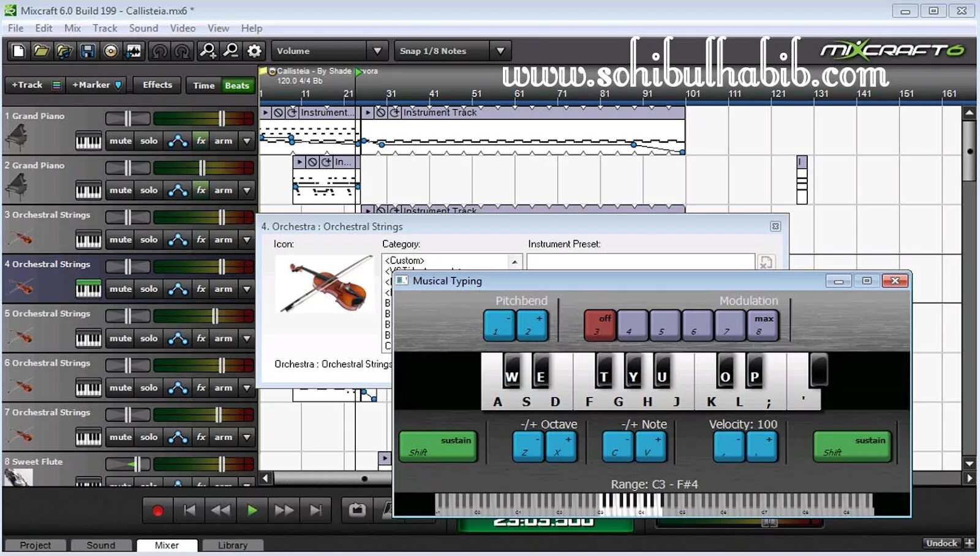Click the Category list scroll up arrow
Image resolution: width=980 pixels, height=556 pixels.
514,262
